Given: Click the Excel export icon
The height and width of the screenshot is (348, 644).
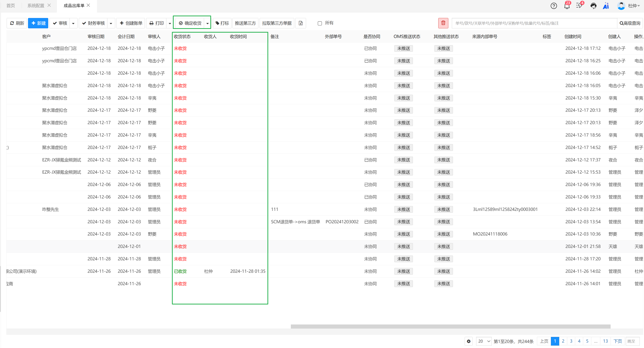Looking at the screenshot, I should pyautogui.click(x=300, y=23).
